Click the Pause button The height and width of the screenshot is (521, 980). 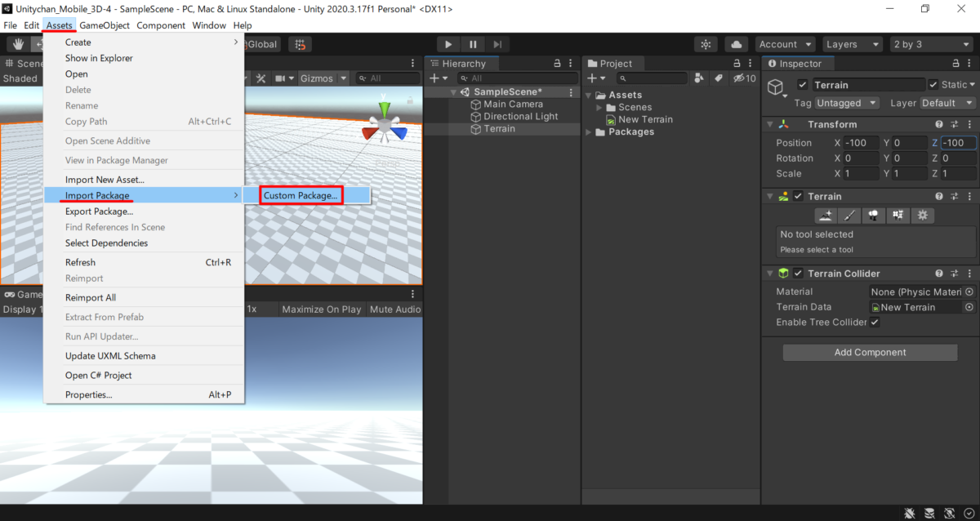click(x=473, y=44)
